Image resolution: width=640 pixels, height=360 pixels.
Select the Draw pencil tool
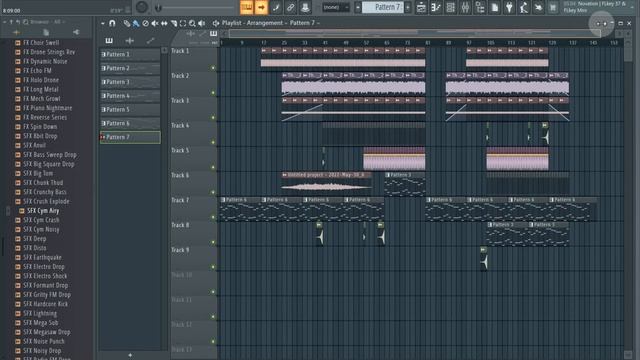[x=127, y=23]
